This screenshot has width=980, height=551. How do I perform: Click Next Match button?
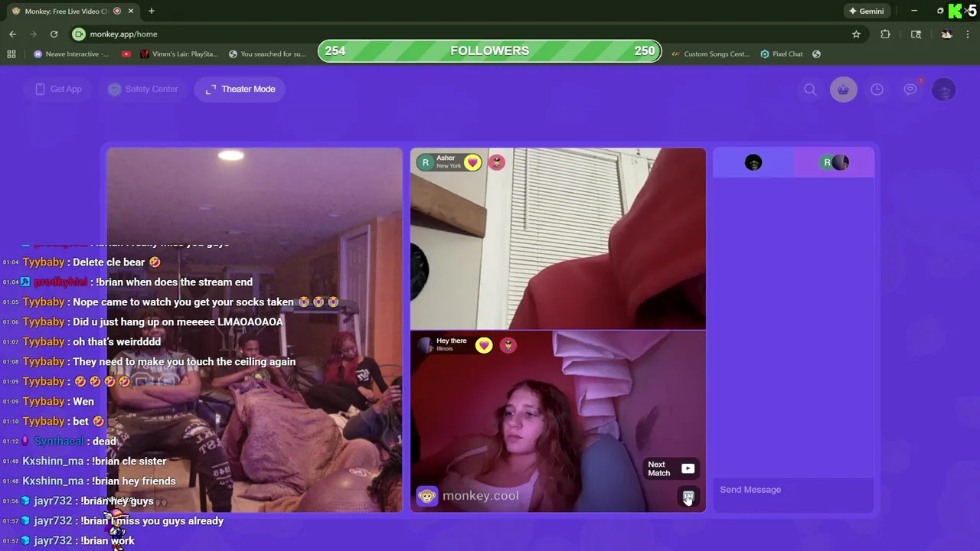click(x=671, y=468)
